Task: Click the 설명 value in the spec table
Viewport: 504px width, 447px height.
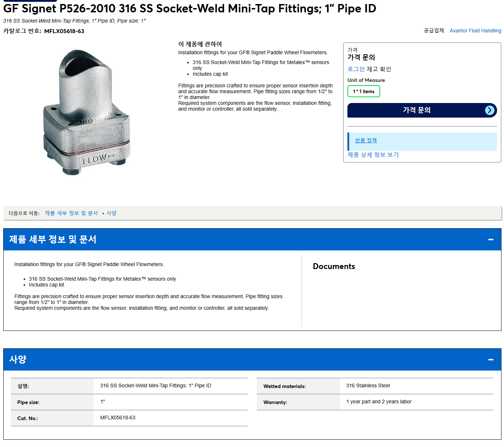Action: coord(155,386)
